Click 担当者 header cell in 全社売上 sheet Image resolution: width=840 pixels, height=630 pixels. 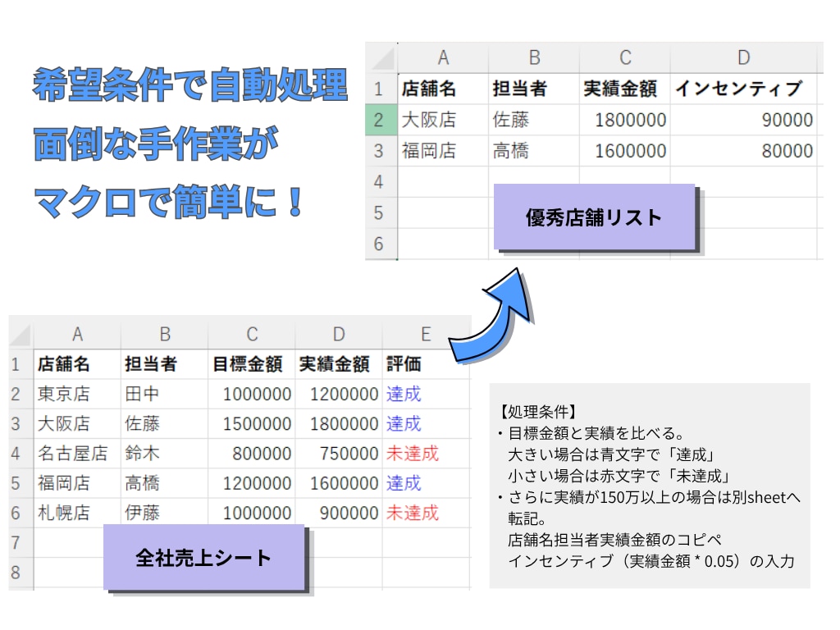(164, 364)
